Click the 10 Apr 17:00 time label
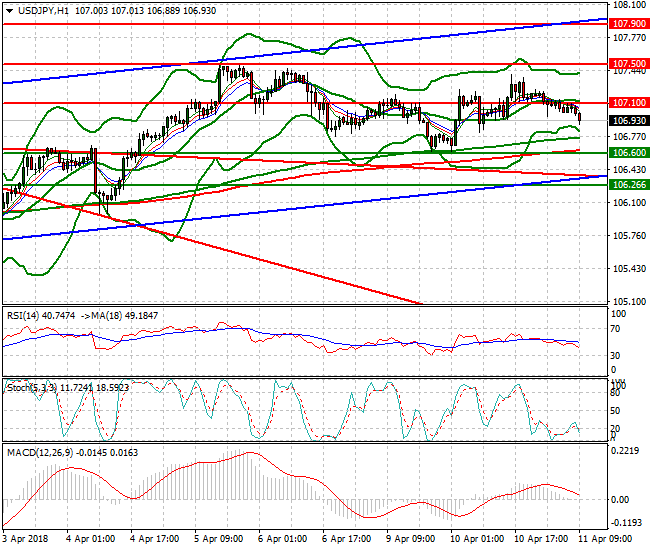The width and height of the screenshot is (650, 550). [x=541, y=539]
